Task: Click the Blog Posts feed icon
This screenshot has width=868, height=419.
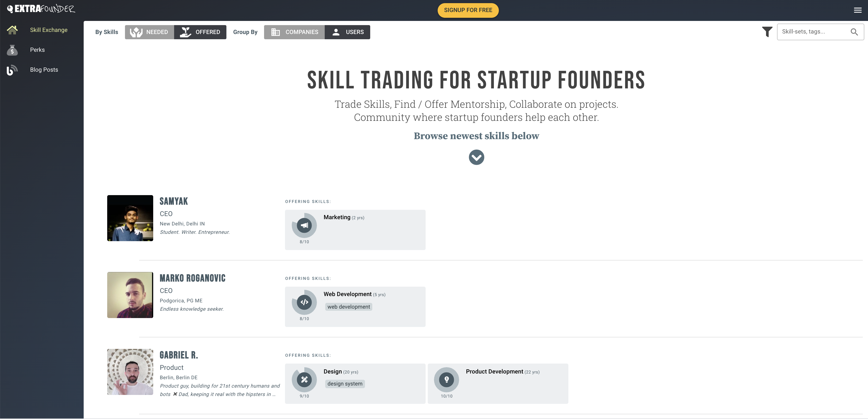Action: (12, 70)
